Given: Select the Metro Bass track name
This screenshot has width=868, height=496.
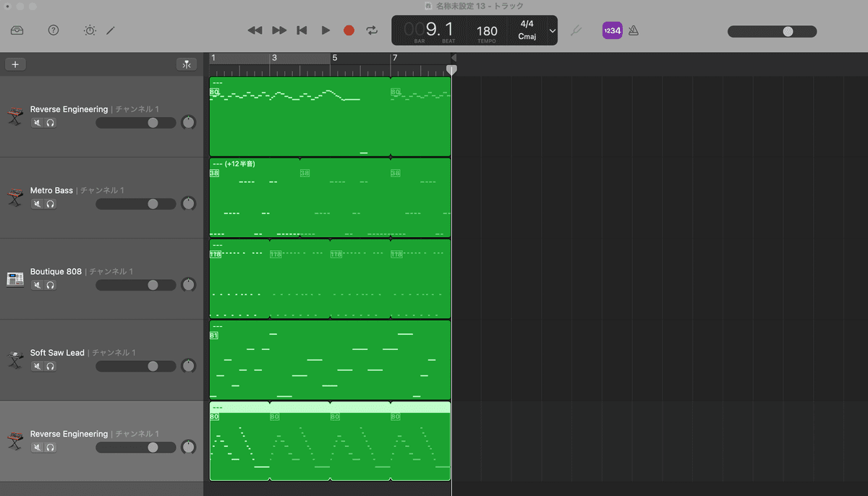Looking at the screenshot, I should tap(51, 190).
